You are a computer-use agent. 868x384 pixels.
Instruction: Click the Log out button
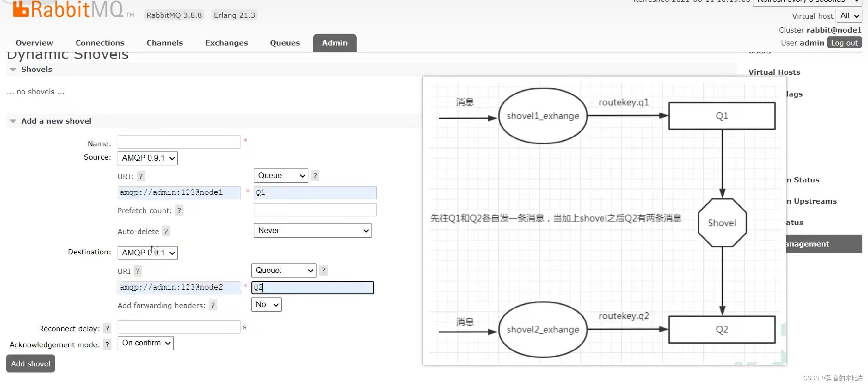[x=844, y=43]
